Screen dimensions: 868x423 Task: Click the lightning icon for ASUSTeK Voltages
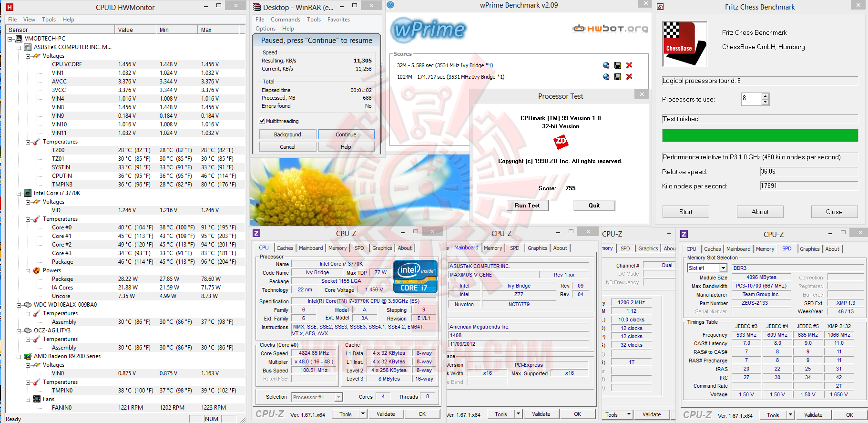37,56
